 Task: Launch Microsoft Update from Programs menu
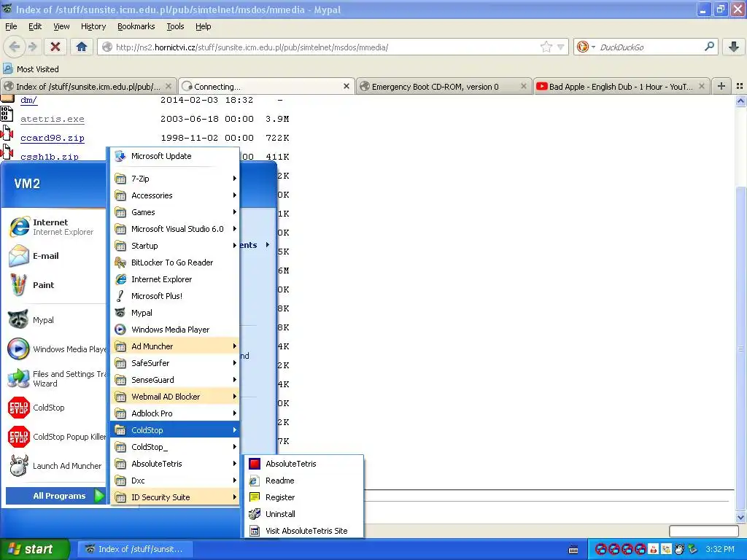[x=175, y=156]
